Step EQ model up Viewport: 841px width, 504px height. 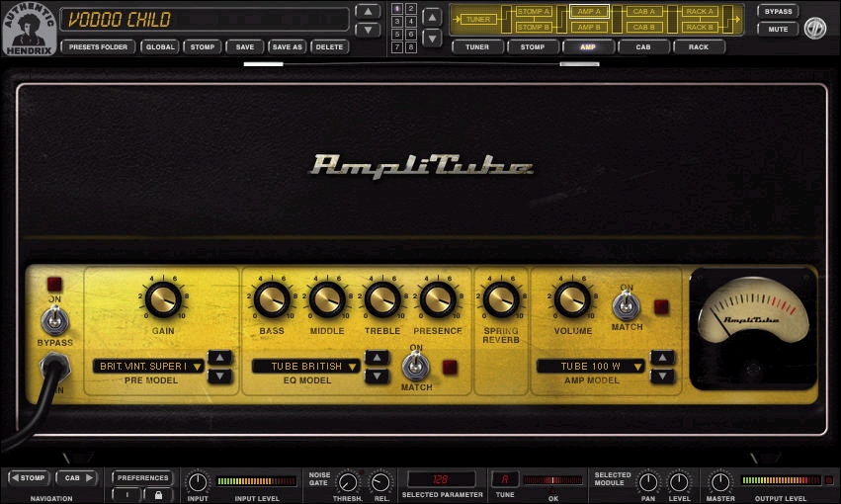(x=378, y=358)
